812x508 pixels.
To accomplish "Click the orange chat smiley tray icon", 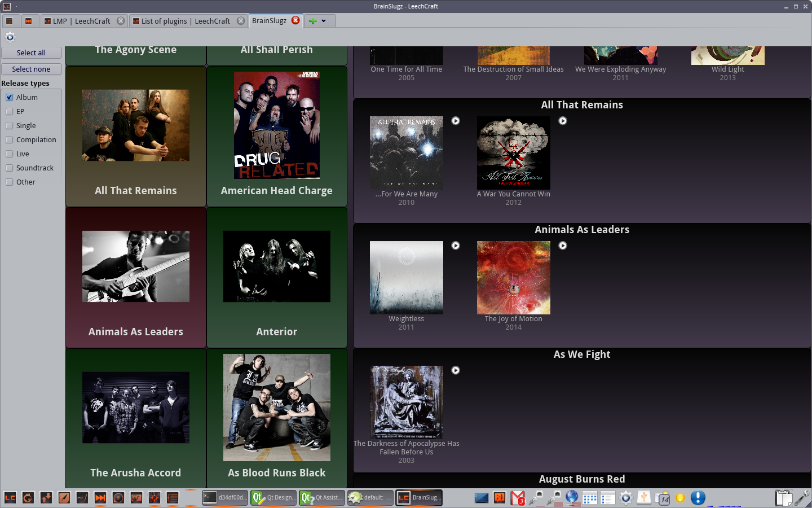I will coord(500,497).
